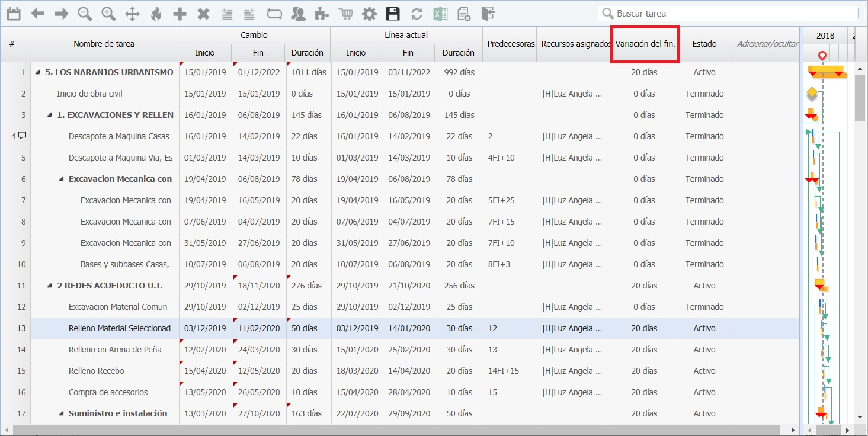Image resolution: width=868 pixels, height=436 pixels.
Task: Add a new task with plus icon
Action: point(180,13)
